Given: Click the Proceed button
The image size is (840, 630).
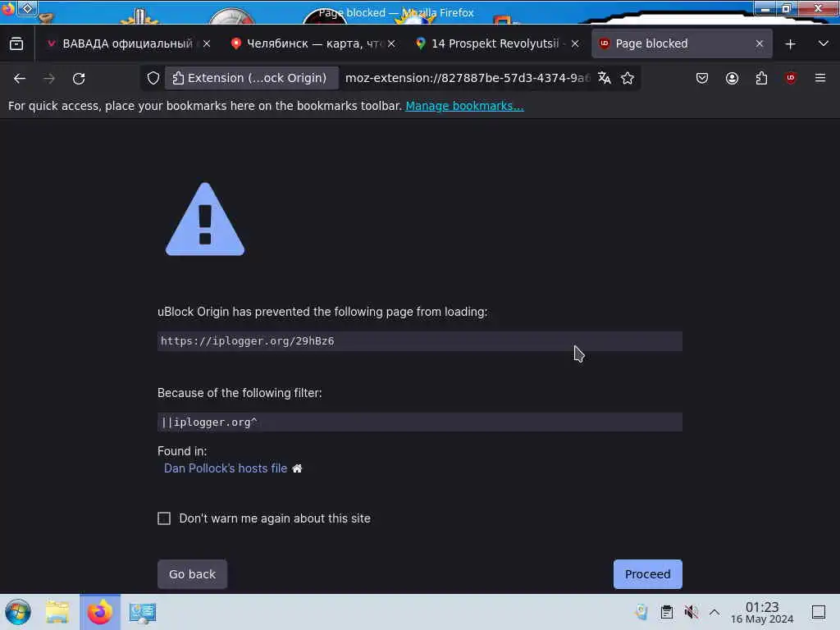Looking at the screenshot, I should coord(648,574).
